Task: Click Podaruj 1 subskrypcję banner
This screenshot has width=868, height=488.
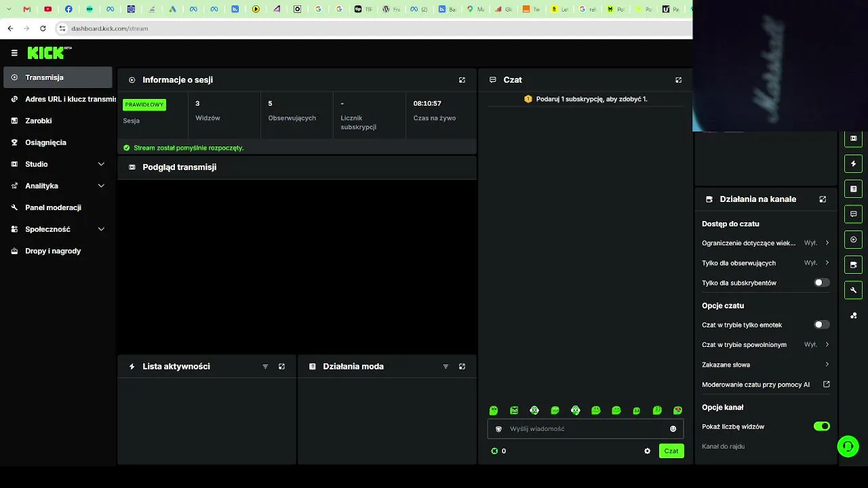Action: 585,99
